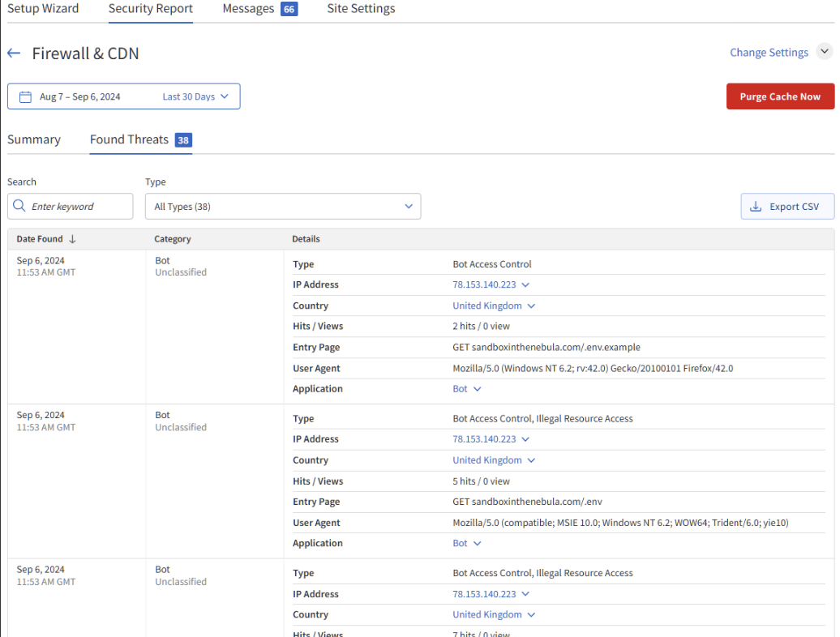Viewport: 840px width, 637px height.
Task: Click the second threat's Illegal Resource Access type
Action: click(585, 419)
